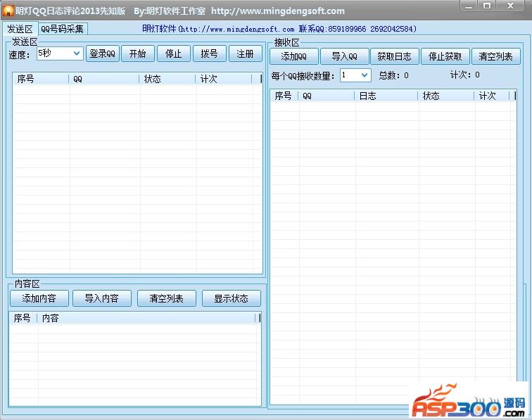Viewport: 532px width, 420px height.
Task: Click the 添加QQ button in 接收区
Action: click(294, 56)
